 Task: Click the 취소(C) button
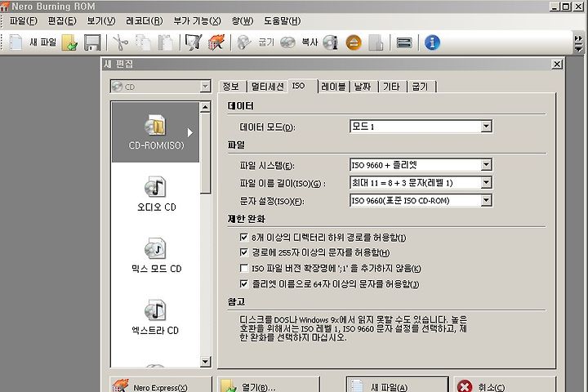coord(505,385)
